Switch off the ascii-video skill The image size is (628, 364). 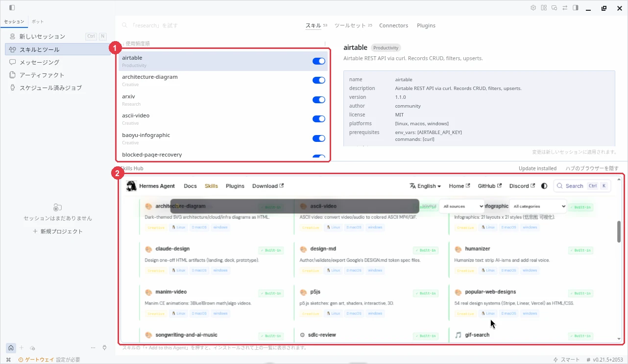(x=319, y=119)
